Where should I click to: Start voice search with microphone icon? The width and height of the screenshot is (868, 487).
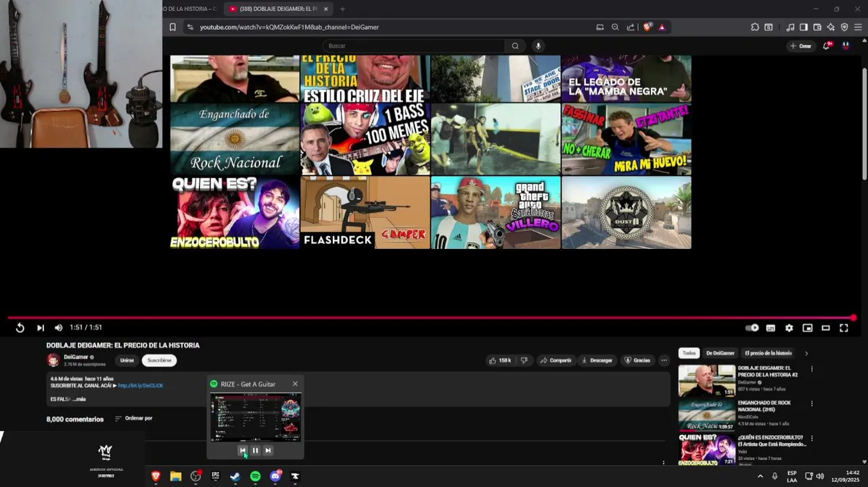[x=538, y=46]
